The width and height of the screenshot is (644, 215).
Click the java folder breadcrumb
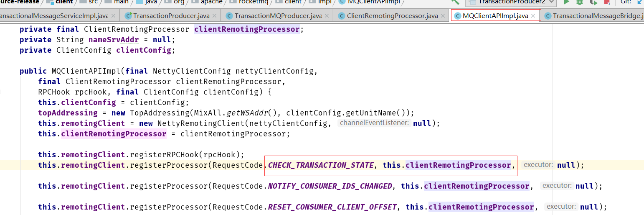[146, 2]
